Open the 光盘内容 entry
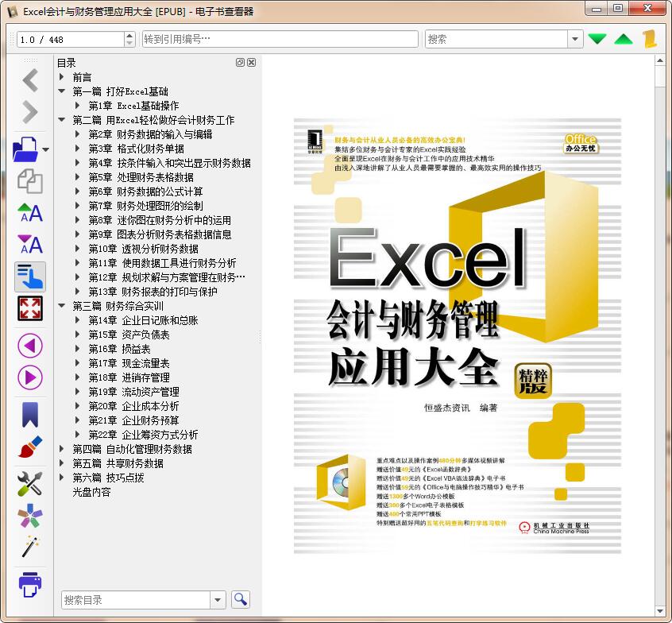Viewport: 672px width, 623px height. pyautogui.click(x=91, y=492)
